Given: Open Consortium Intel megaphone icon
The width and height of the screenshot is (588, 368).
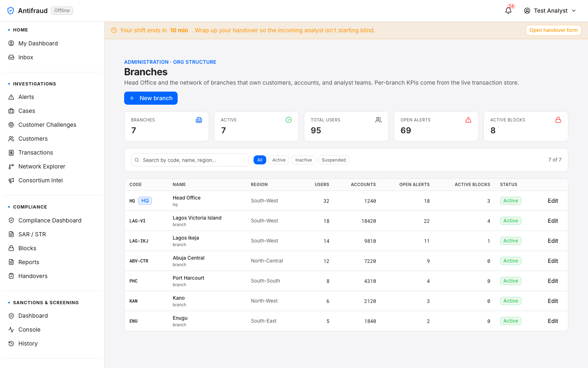Looking at the screenshot, I should (11, 180).
